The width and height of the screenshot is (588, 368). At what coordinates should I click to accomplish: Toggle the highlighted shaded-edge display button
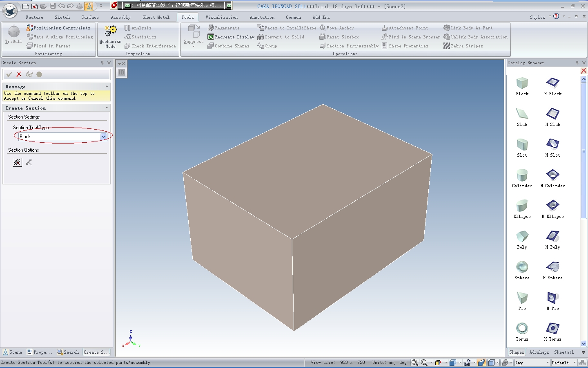click(481, 363)
